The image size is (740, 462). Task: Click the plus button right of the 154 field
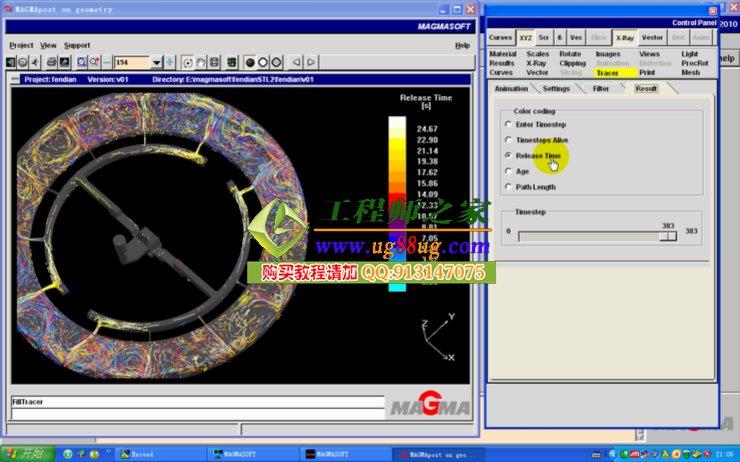tap(170, 62)
